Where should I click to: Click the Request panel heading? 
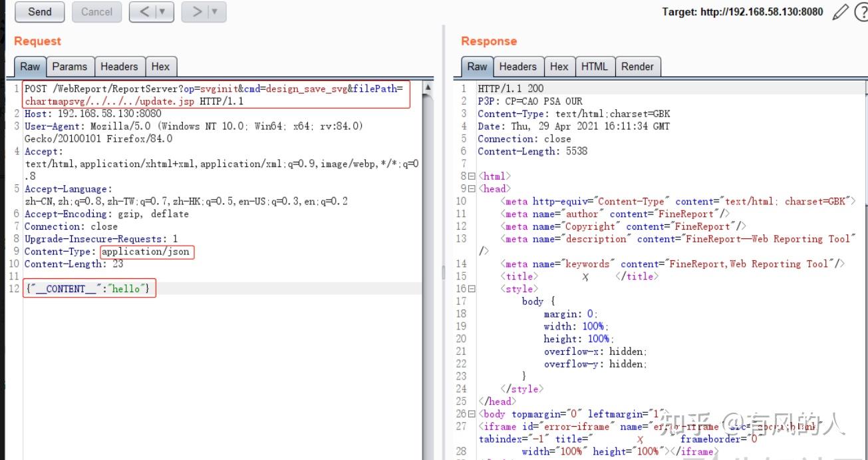(x=37, y=41)
